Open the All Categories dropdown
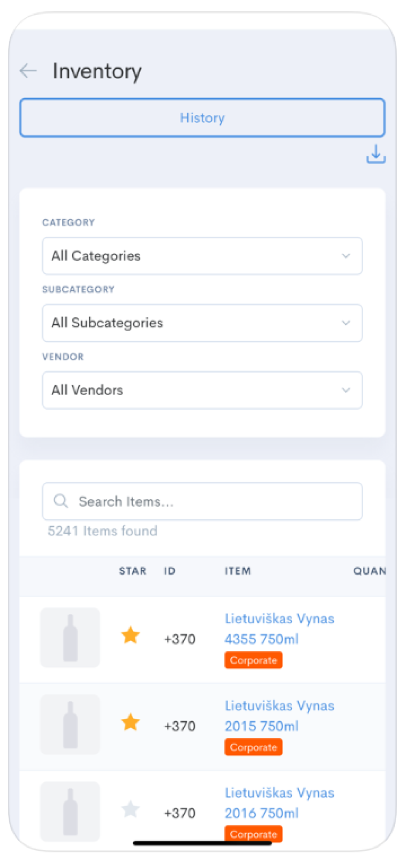 point(202,256)
